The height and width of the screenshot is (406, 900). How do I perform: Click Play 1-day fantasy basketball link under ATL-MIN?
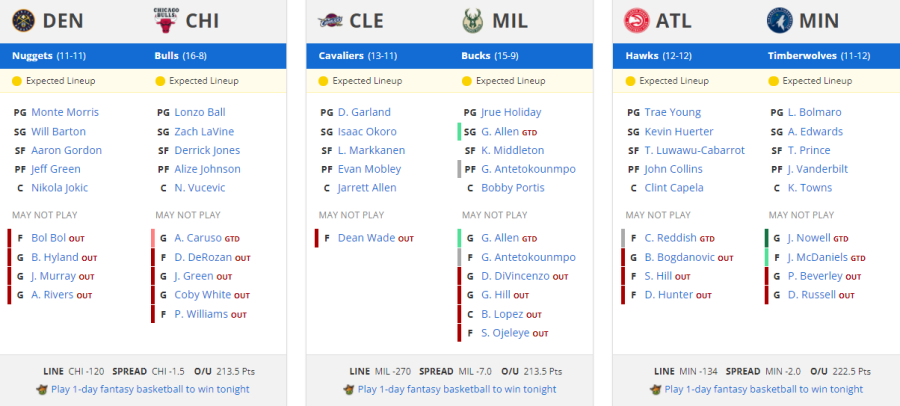coord(763,389)
